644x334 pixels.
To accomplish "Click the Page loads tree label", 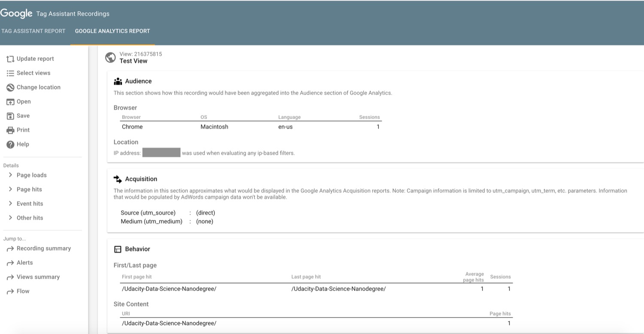I will pos(32,175).
